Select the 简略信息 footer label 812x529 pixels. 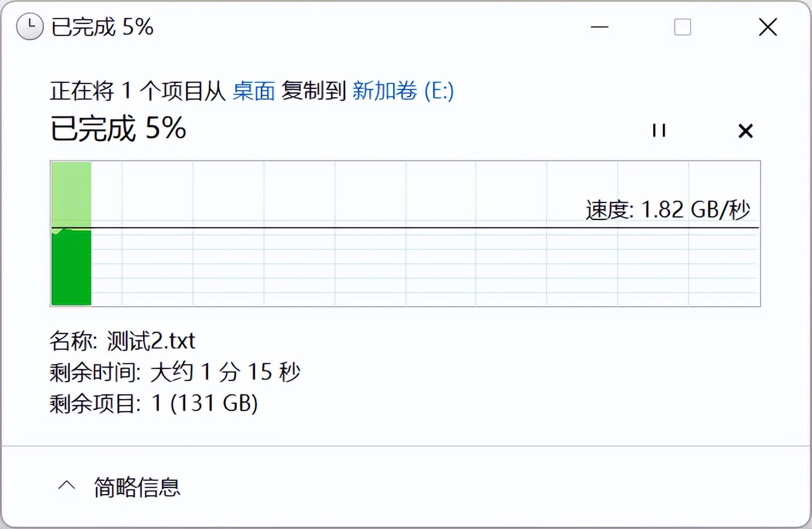coord(137,488)
